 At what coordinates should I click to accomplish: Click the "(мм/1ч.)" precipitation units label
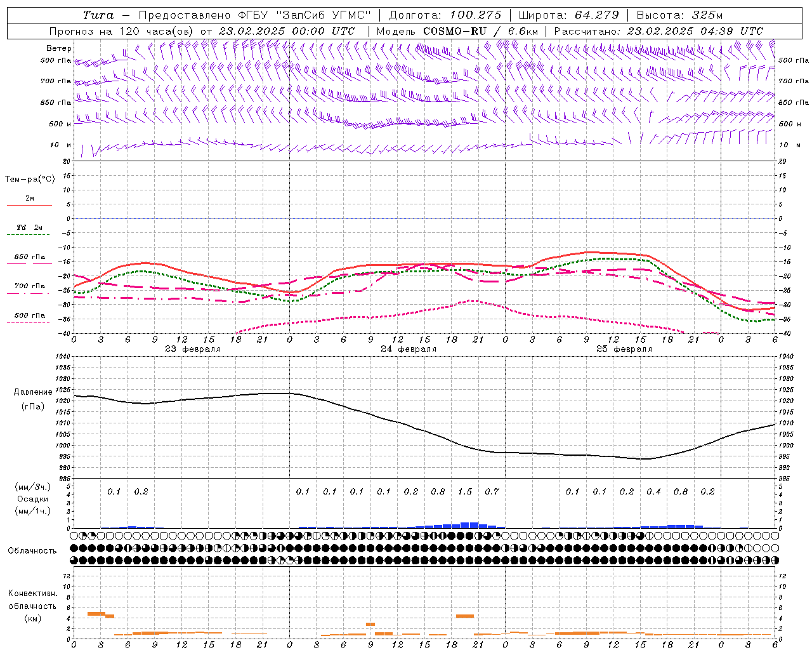coord(33,511)
